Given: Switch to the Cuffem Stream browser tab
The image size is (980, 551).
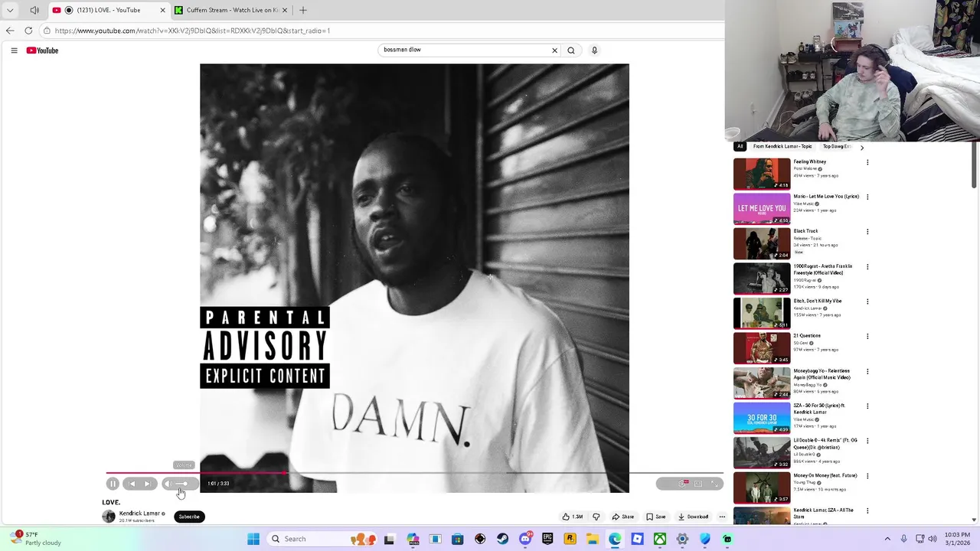Looking at the screenshot, I should (232, 10).
